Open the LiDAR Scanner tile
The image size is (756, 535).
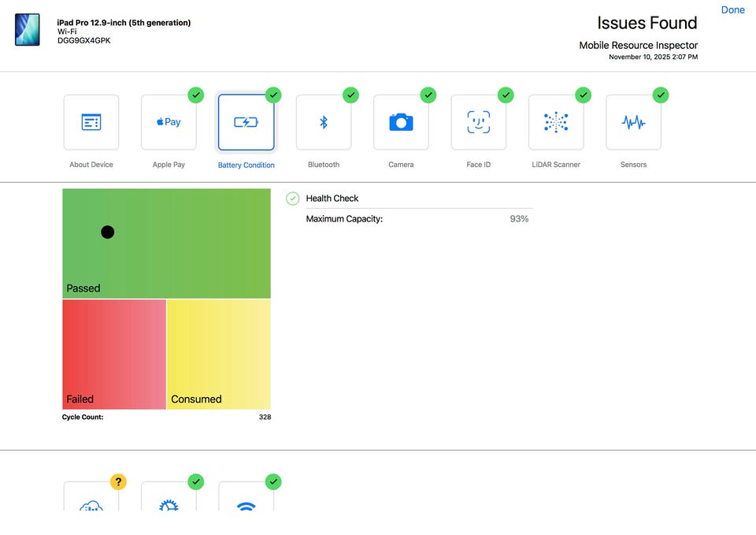[x=556, y=123]
